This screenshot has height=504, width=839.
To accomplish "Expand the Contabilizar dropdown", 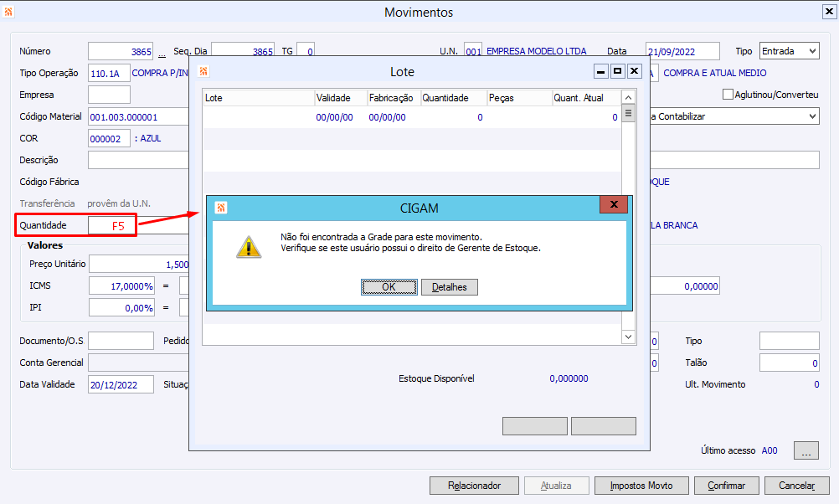I will coord(813,116).
